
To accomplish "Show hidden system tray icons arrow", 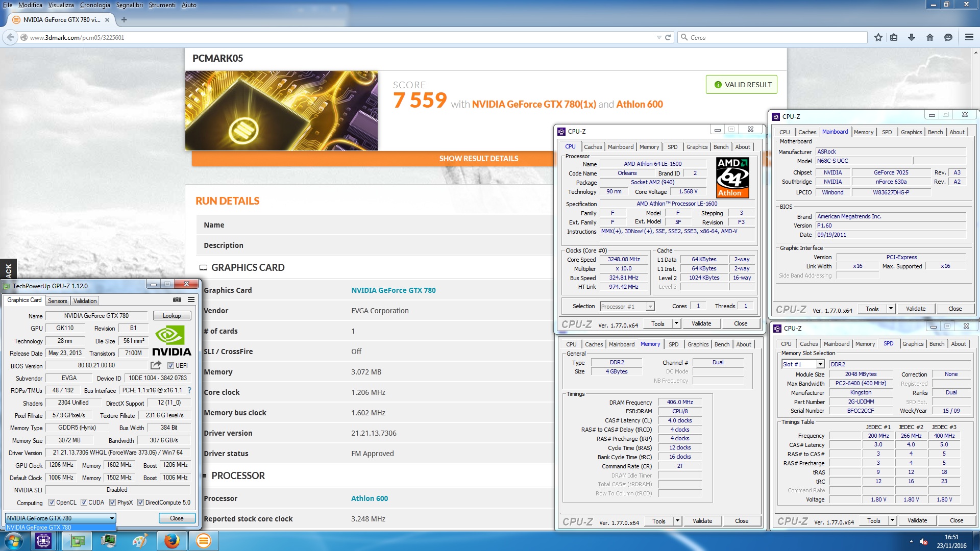I will [911, 542].
